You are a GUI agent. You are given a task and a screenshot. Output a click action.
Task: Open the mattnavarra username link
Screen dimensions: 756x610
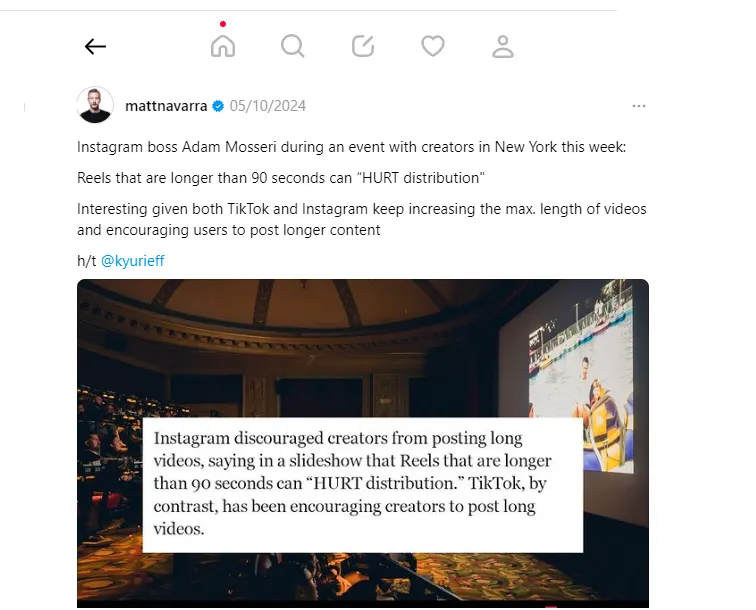click(166, 106)
